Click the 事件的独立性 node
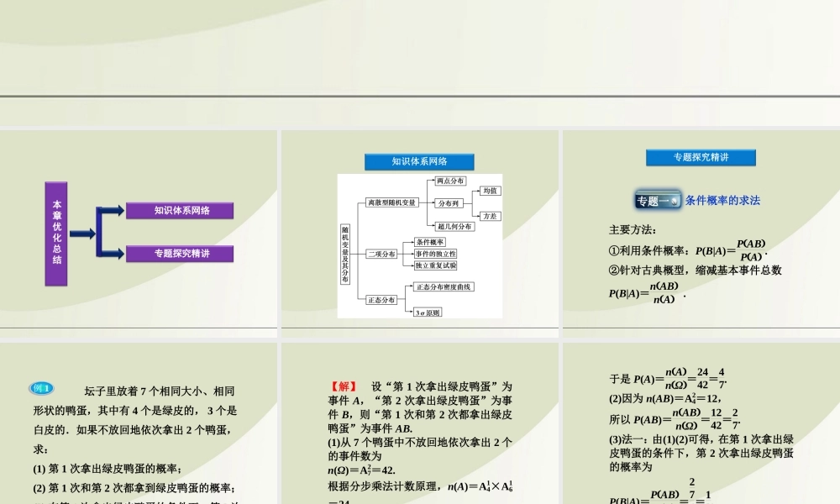 point(435,254)
